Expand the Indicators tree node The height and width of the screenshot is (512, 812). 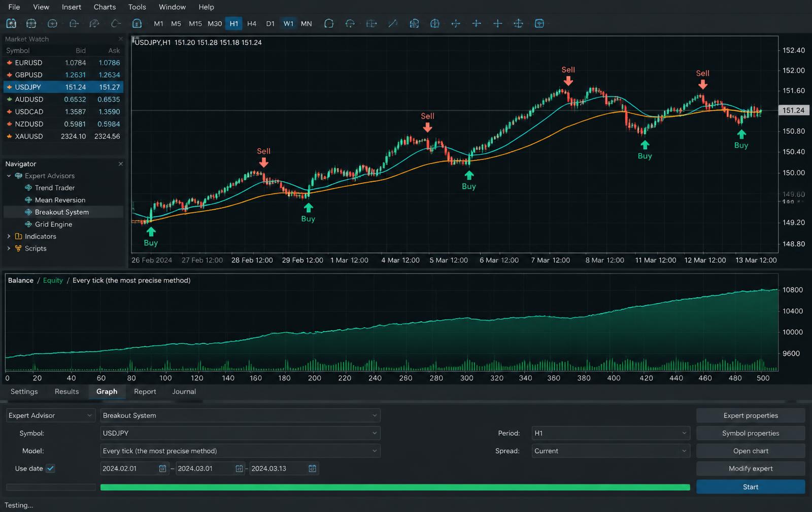[x=9, y=236]
